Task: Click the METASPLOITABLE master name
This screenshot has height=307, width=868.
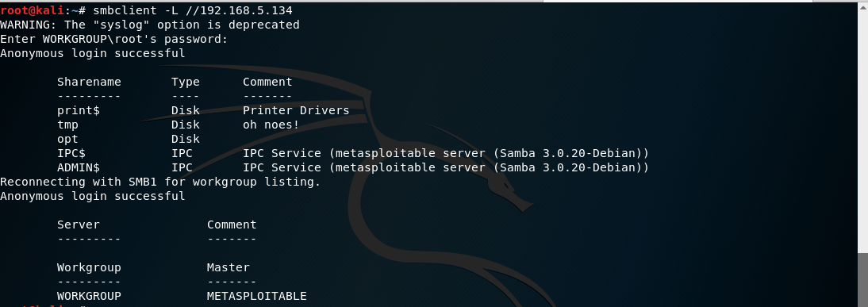Action: pyautogui.click(x=257, y=297)
